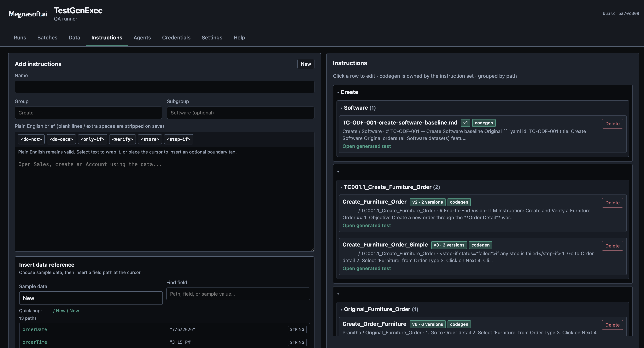Insert the <verify> boundary tag
Screen dimensions: 644x348
tap(122, 139)
